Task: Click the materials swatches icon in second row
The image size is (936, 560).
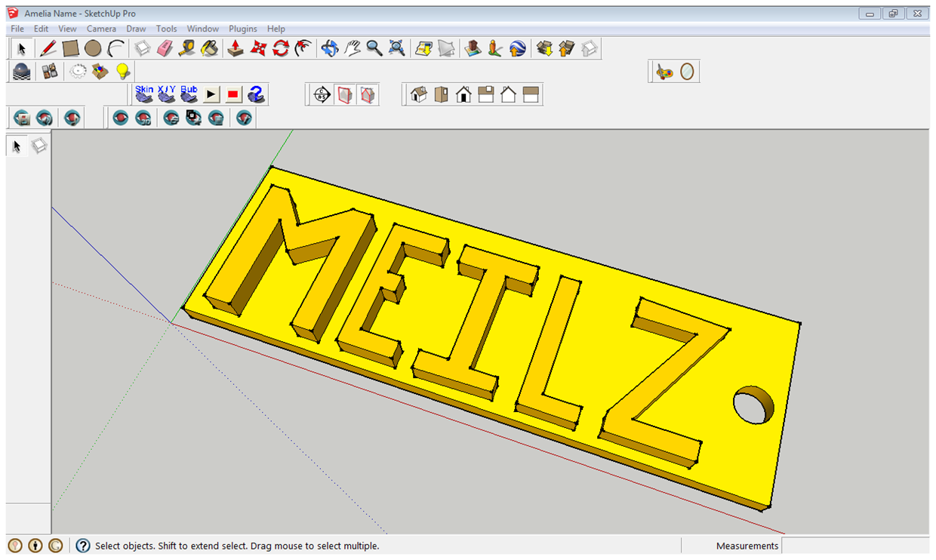Action: coord(50,72)
